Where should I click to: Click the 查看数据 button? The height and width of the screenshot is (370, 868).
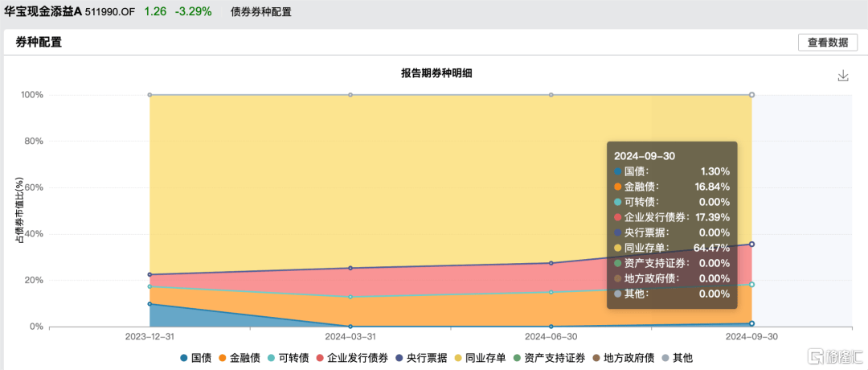point(827,43)
